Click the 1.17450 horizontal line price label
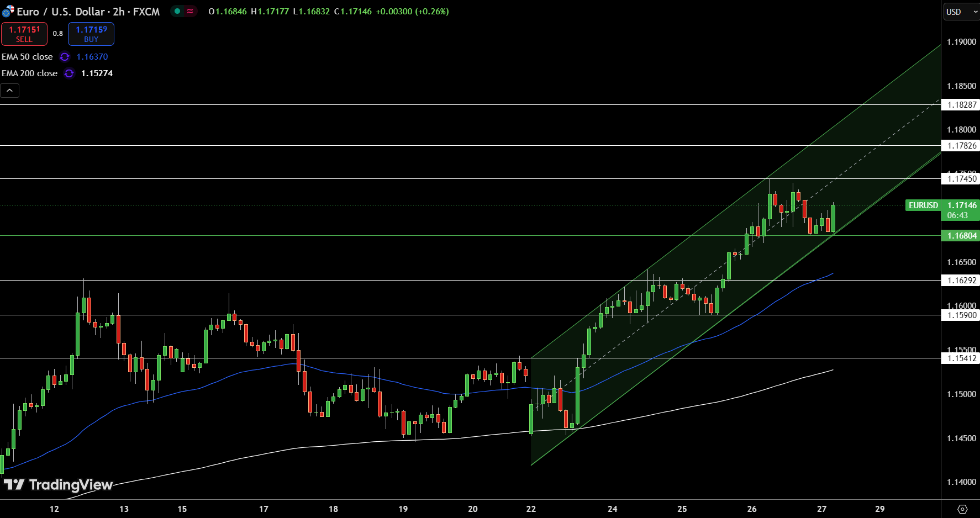This screenshot has height=518, width=980. point(961,179)
